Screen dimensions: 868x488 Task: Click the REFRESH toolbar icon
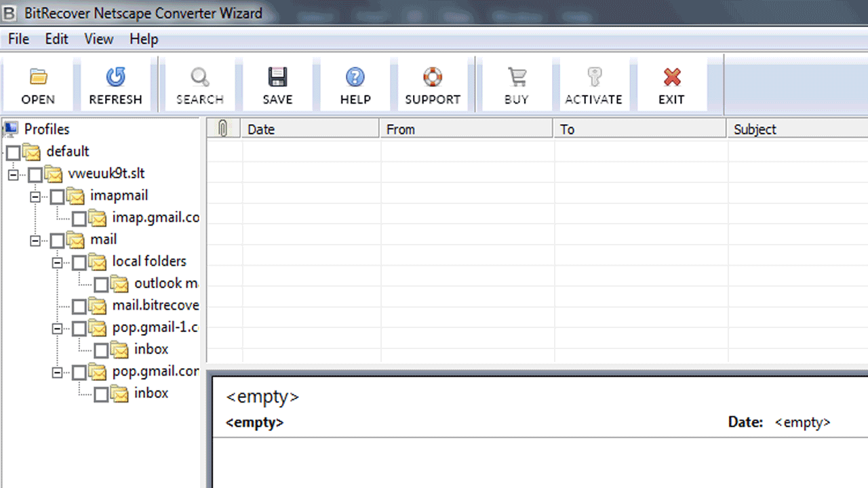[115, 77]
